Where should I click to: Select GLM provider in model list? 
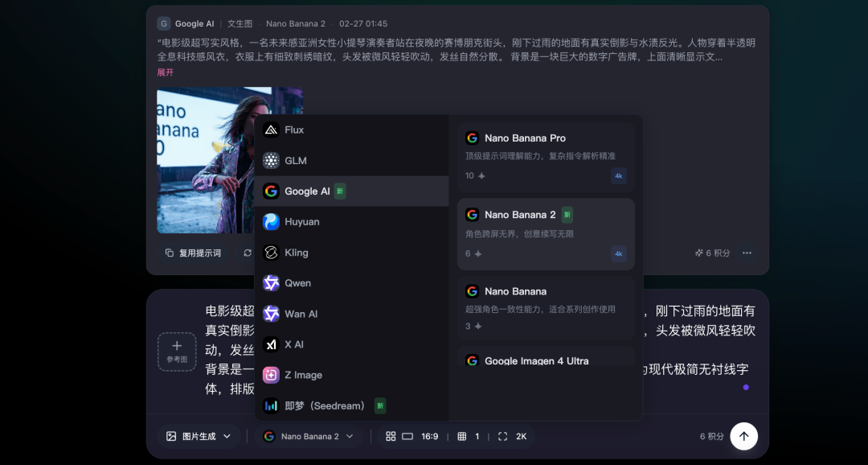point(351,161)
